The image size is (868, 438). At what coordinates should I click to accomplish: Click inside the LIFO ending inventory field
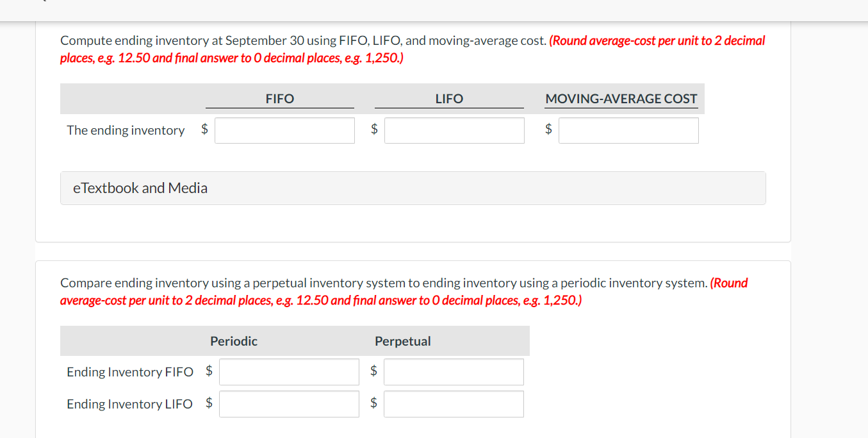[x=454, y=130]
